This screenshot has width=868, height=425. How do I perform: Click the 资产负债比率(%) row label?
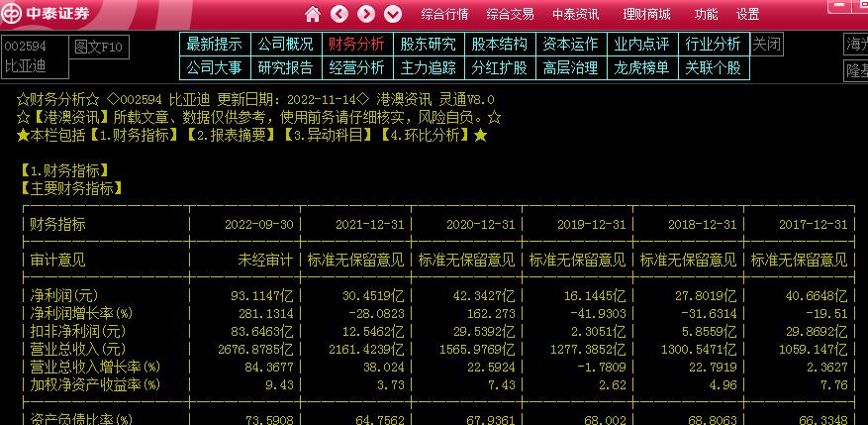(x=81, y=419)
